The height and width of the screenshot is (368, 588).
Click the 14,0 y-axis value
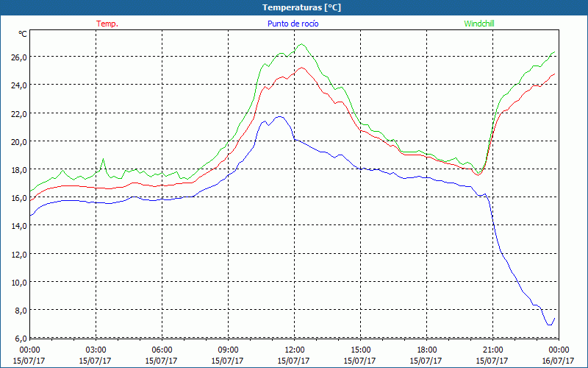tap(20, 226)
